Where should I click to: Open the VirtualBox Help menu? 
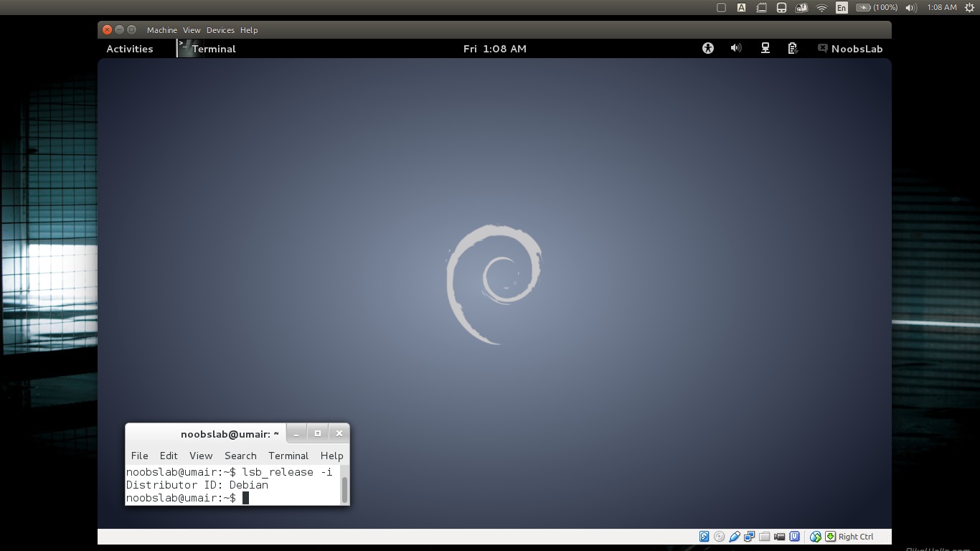coord(249,30)
